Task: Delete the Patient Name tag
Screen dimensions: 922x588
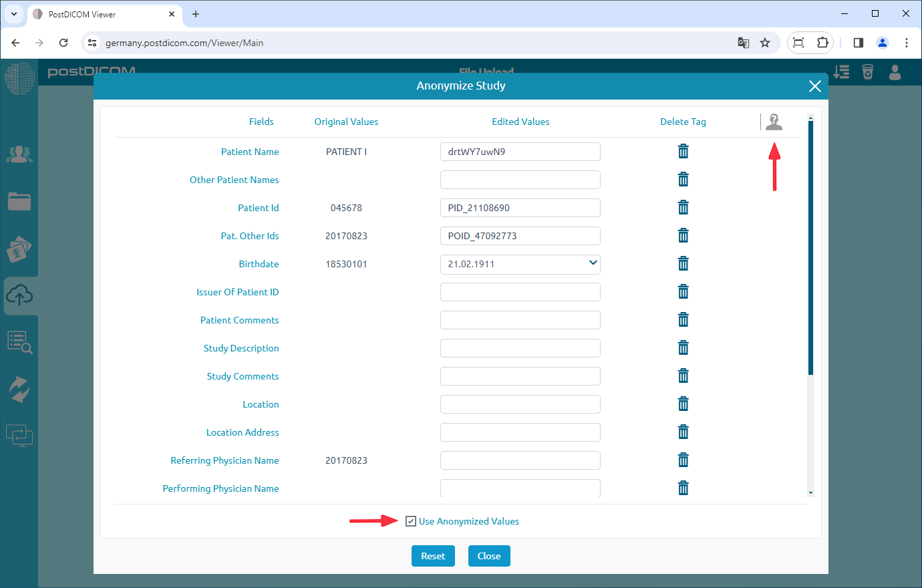Action: coord(683,152)
